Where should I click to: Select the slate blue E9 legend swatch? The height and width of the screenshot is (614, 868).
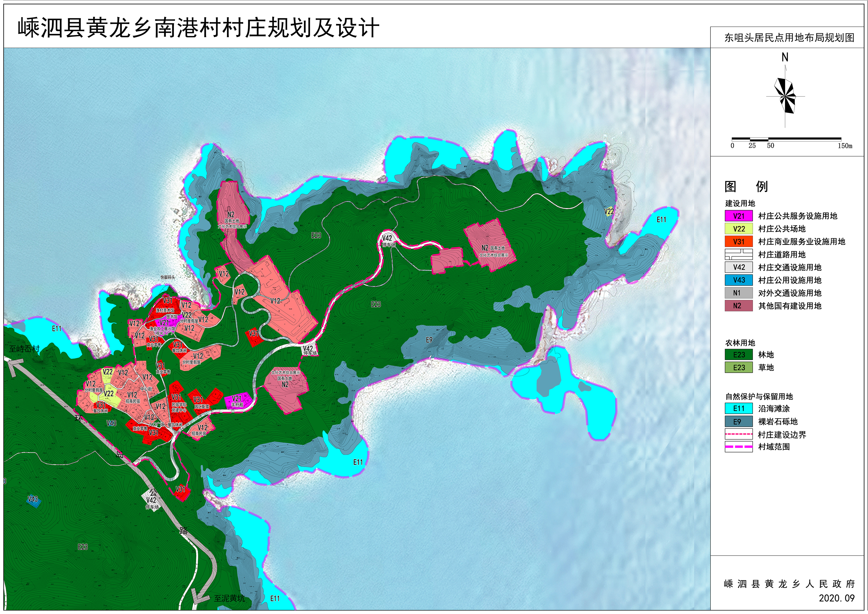click(x=739, y=421)
